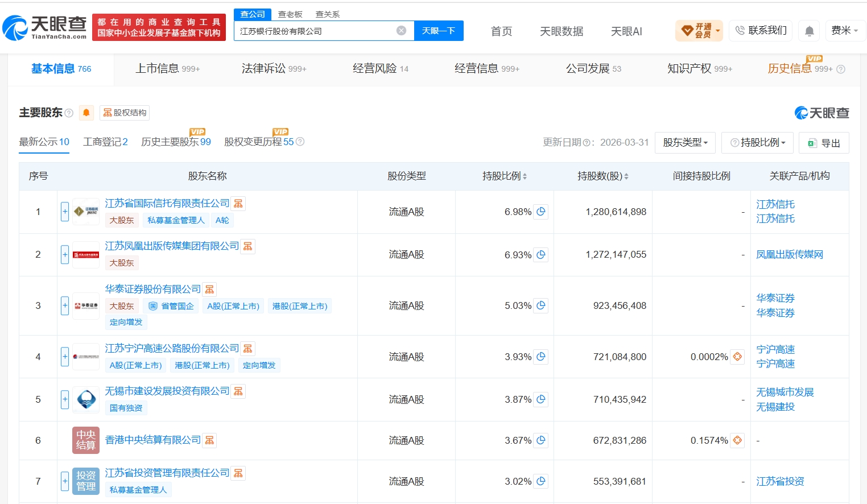Click the TianYanCha logo
867x504 pixels.
coord(44,27)
